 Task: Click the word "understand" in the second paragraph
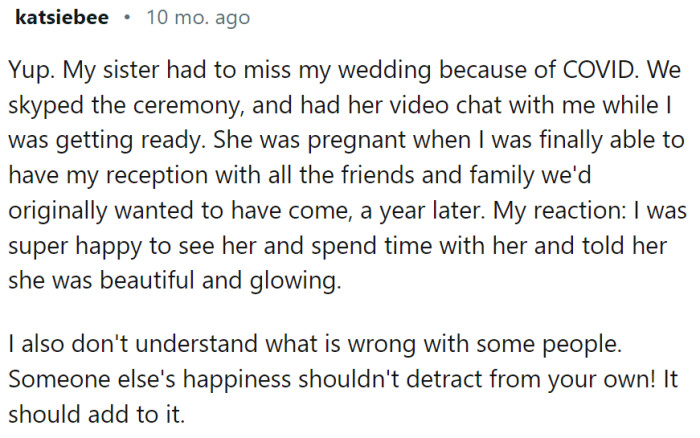178,344
